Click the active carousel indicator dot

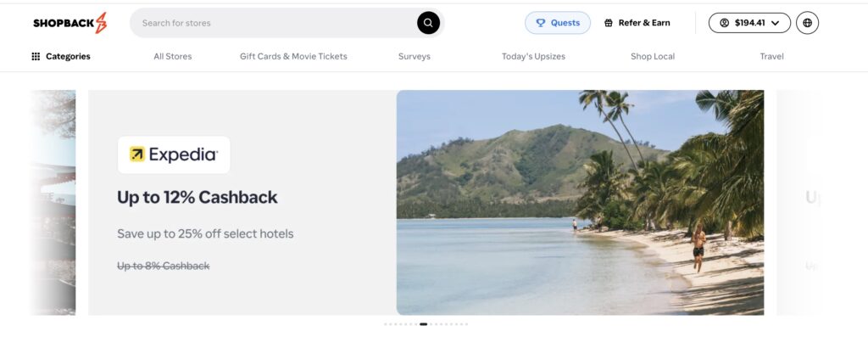click(424, 324)
